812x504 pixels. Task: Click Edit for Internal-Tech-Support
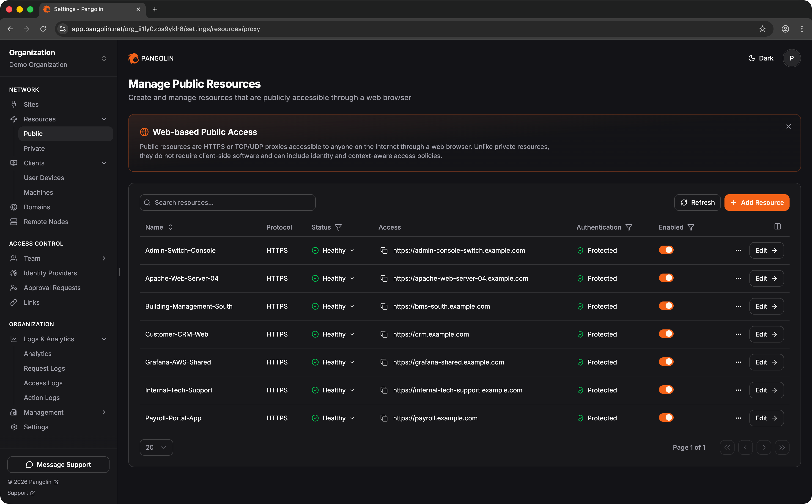[766, 390]
